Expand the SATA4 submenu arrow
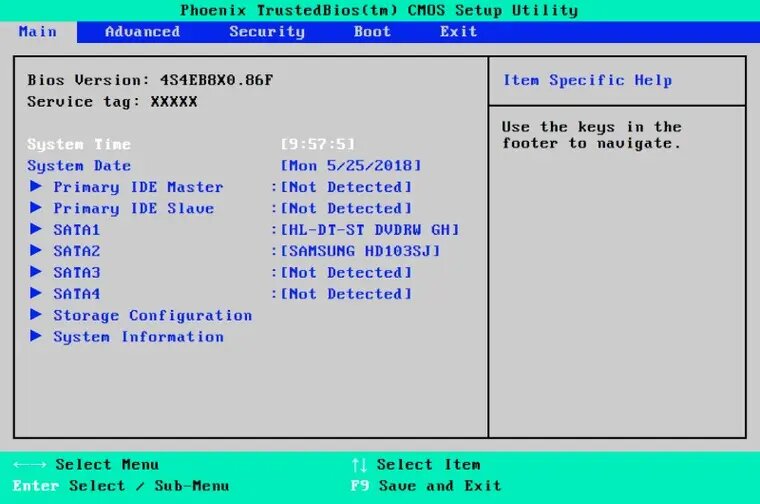760x504 pixels. [x=35, y=293]
